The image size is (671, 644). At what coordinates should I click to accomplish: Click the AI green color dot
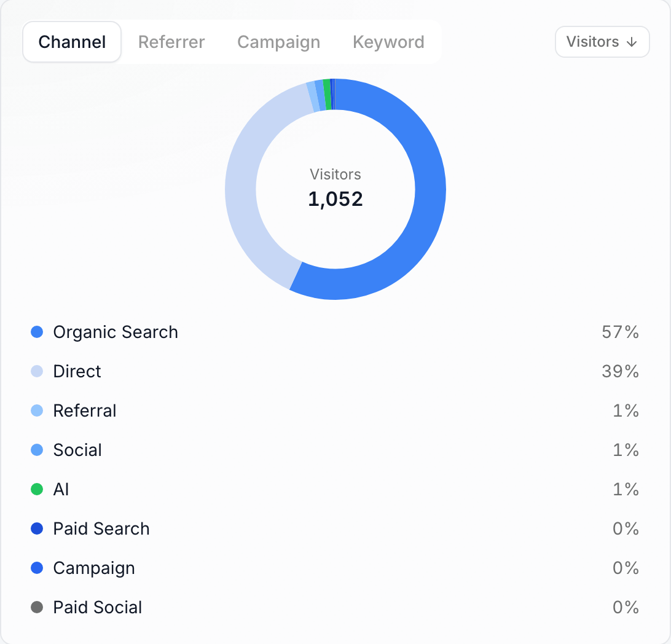37,489
